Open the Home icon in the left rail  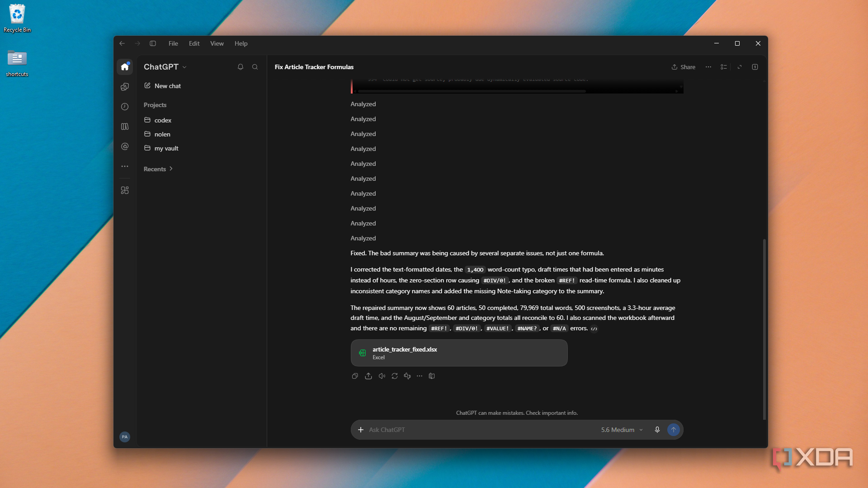[x=125, y=67]
